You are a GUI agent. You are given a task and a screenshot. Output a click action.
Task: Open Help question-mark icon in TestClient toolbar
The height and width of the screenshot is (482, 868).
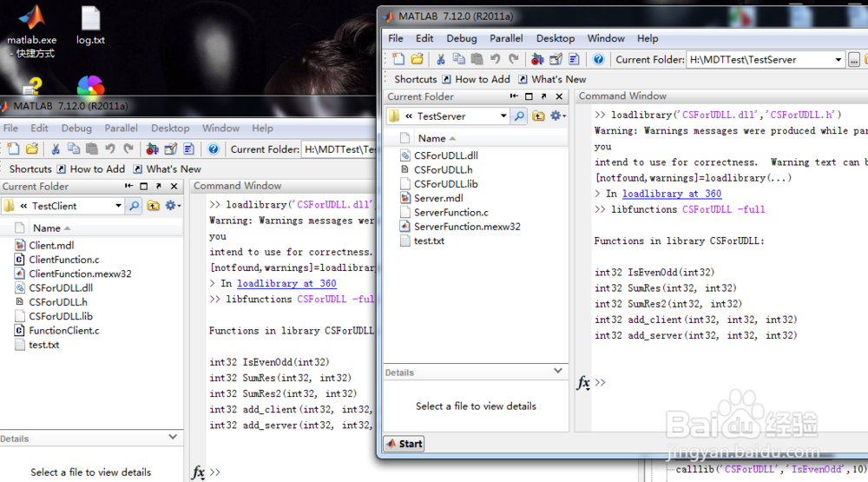click(x=214, y=149)
